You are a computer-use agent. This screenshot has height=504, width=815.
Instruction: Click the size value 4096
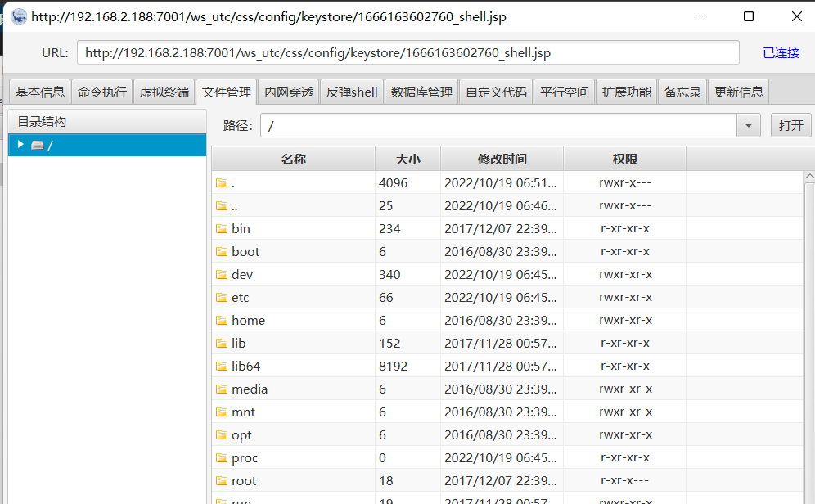pos(393,183)
